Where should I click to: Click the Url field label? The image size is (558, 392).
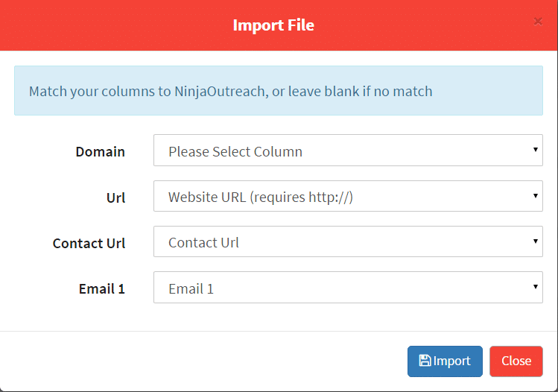coord(115,197)
